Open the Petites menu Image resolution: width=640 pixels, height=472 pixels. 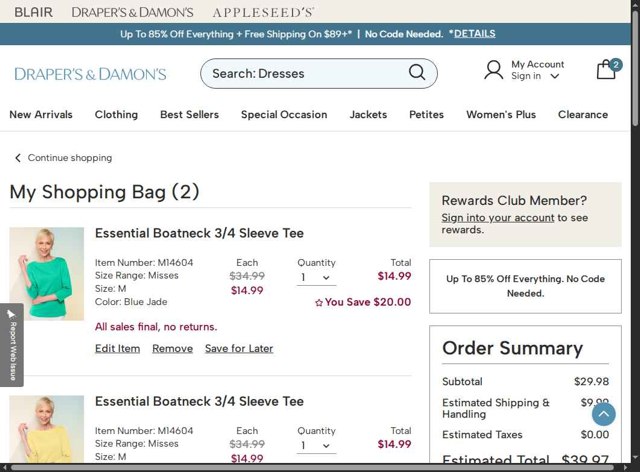pyautogui.click(x=427, y=114)
